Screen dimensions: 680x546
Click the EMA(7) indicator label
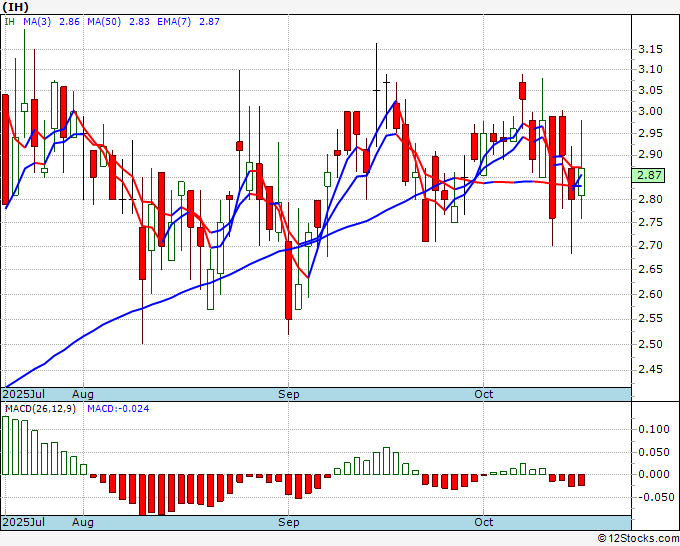pyautogui.click(x=174, y=22)
